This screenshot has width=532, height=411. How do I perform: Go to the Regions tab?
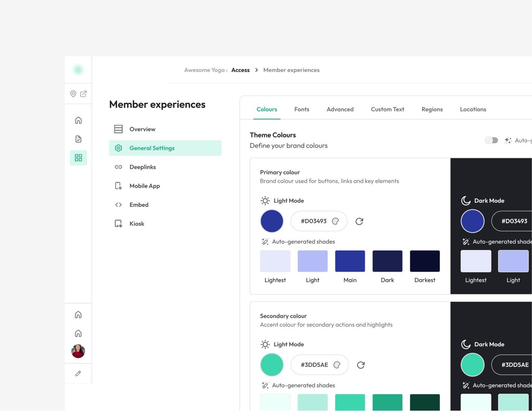tap(432, 109)
